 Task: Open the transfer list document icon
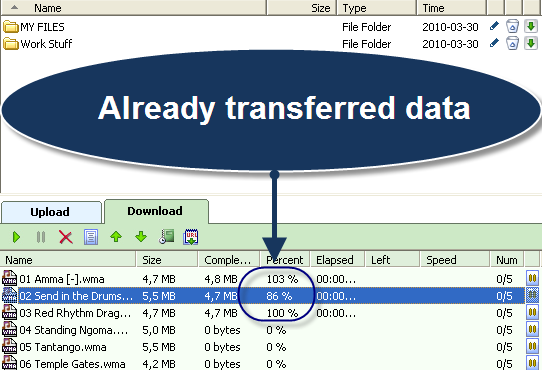(91, 237)
